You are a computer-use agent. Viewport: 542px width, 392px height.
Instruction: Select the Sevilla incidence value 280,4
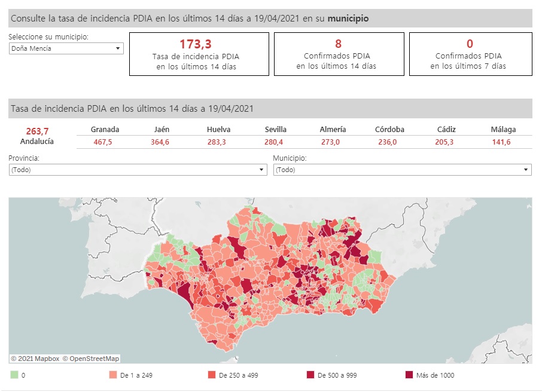tap(275, 142)
